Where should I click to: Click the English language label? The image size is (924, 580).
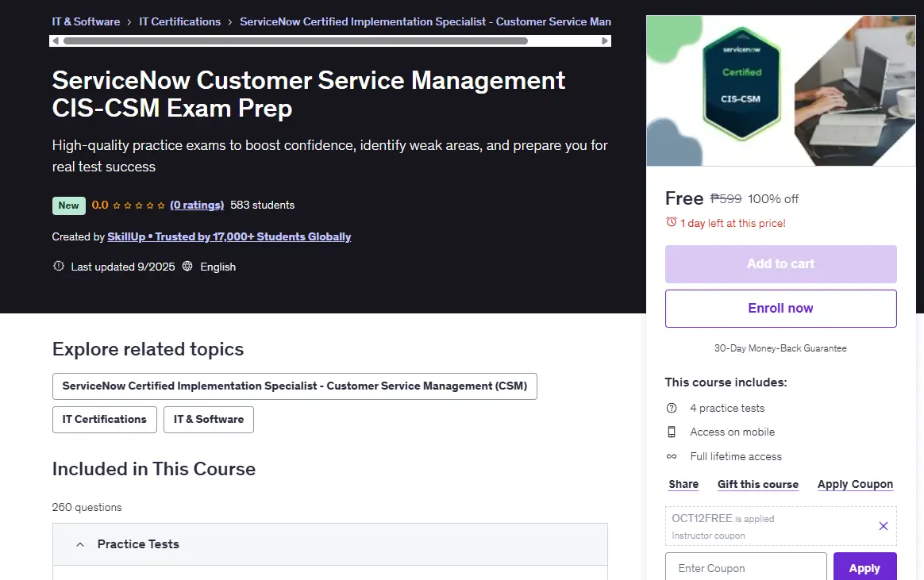click(x=218, y=267)
